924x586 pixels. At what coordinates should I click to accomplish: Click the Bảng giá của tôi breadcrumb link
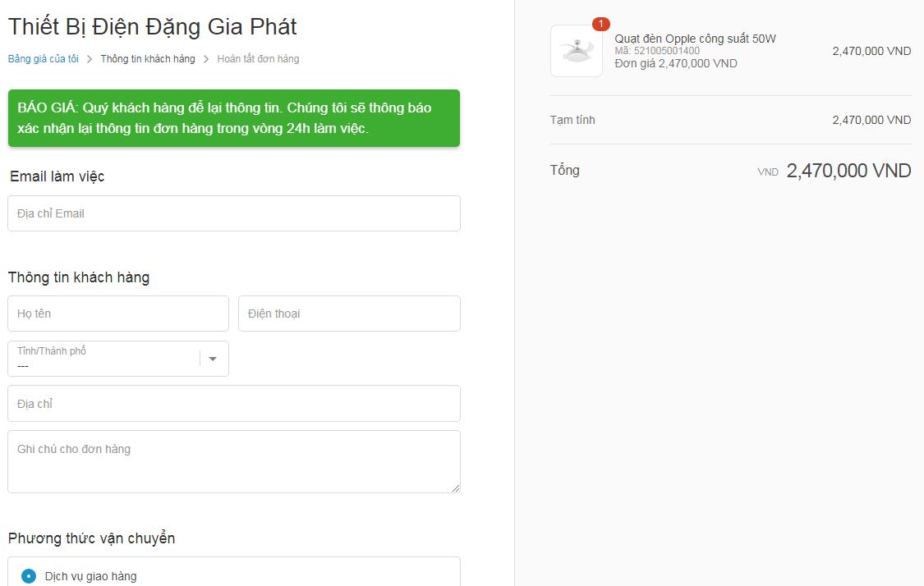pos(43,59)
